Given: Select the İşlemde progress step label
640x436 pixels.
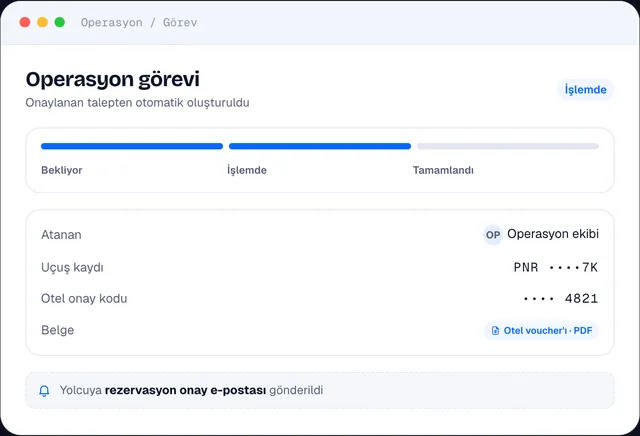Looking at the screenshot, I should [x=247, y=170].
